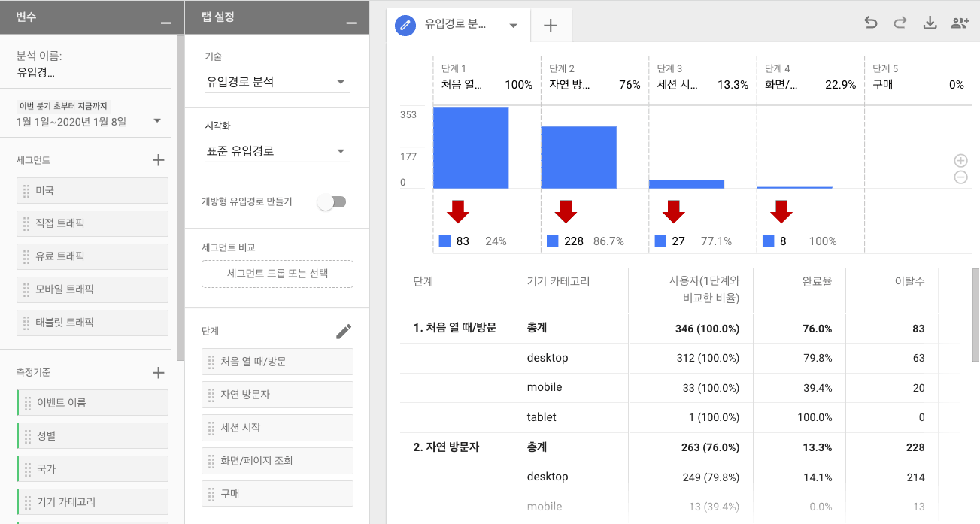This screenshot has height=524, width=980.
Task: Select the 이벤트 이름 dimension chip
Action: pos(93,403)
